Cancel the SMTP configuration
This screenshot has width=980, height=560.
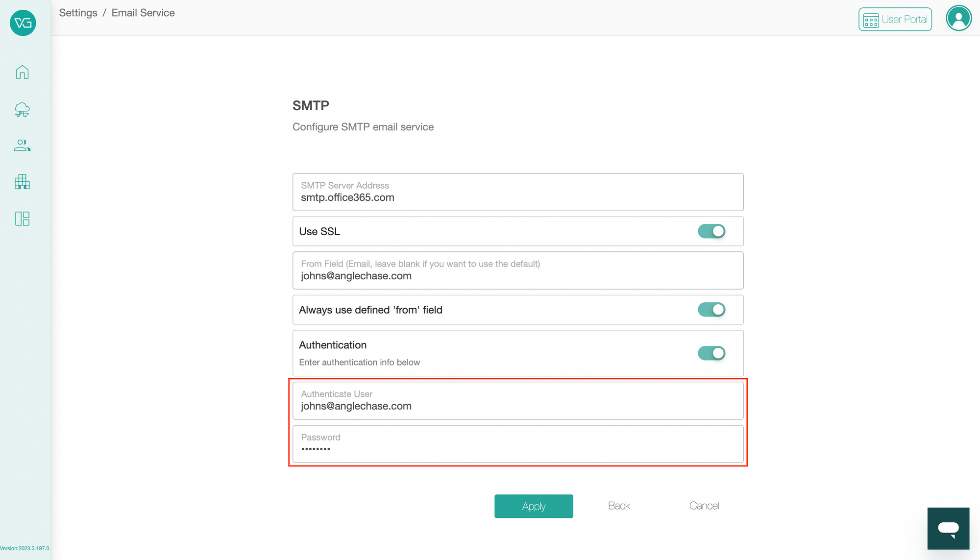point(704,506)
